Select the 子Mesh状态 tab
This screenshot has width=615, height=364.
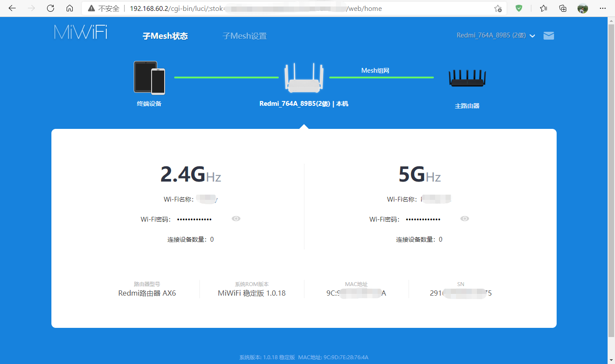click(165, 36)
